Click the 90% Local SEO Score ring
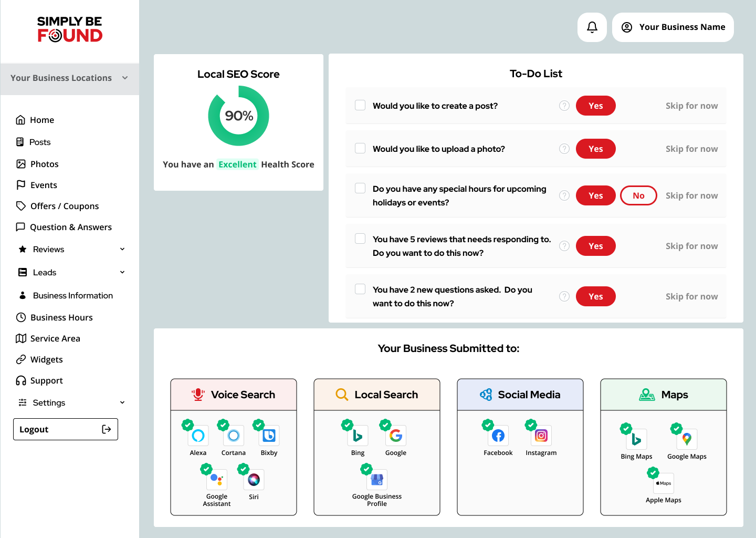 click(239, 116)
